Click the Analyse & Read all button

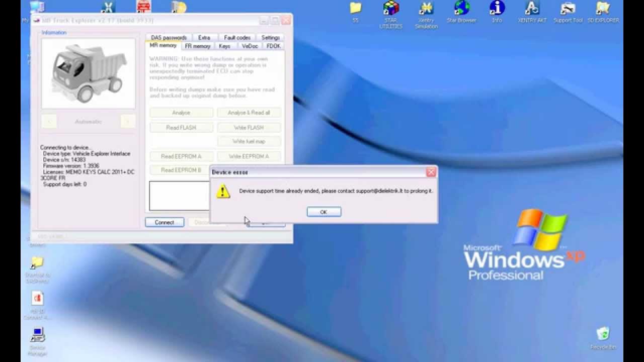click(x=249, y=113)
